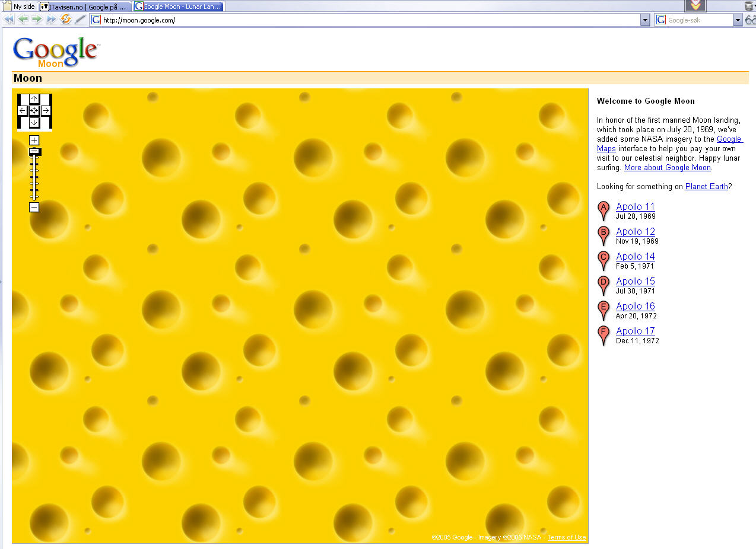Click marker B for Apollo 12
This screenshot has height=549, width=756.
pos(603,235)
